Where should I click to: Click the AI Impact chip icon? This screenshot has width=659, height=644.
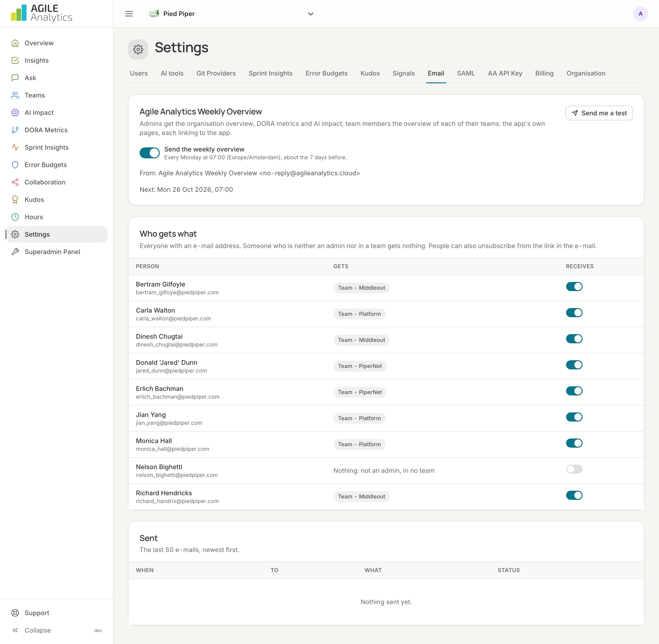click(15, 113)
